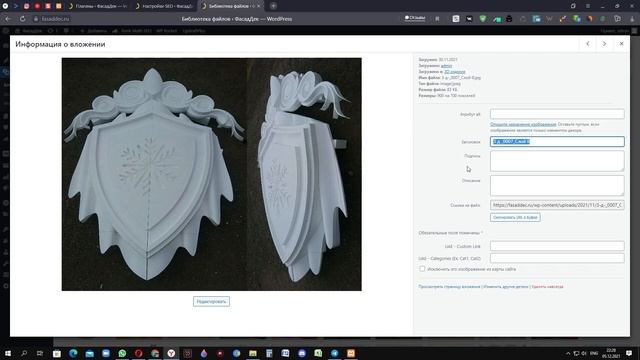Go to the previous attachment with left arrow
Image resolution: width=640 pixels, height=360 pixels.
click(x=588, y=44)
